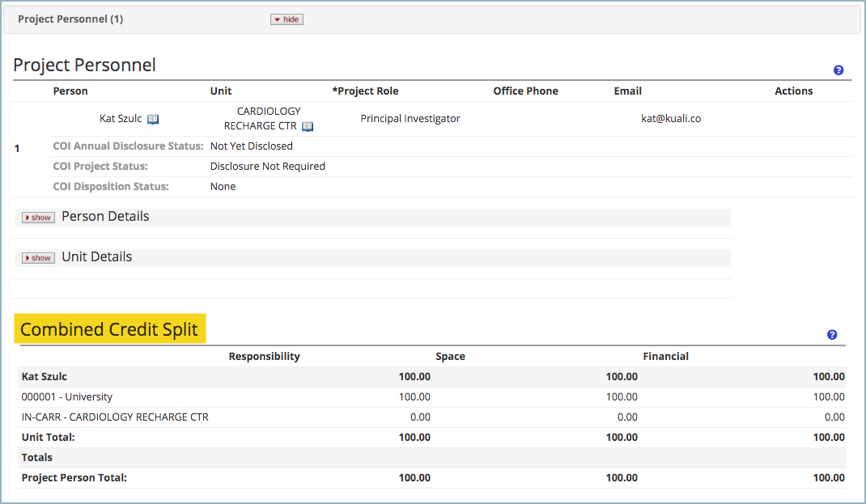Click the Actions column header
This screenshot has height=504, width=866.
click(793, 91)
